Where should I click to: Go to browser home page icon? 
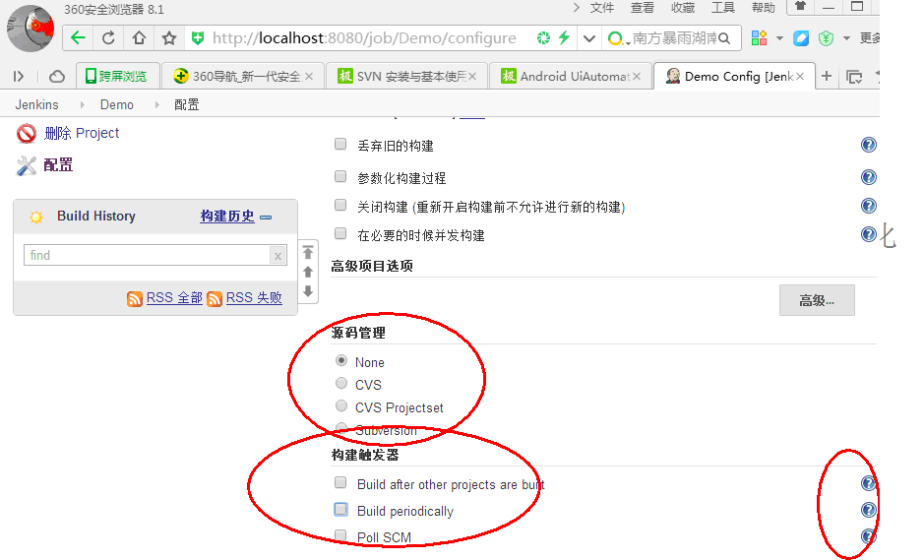click(x=139, y=38)
